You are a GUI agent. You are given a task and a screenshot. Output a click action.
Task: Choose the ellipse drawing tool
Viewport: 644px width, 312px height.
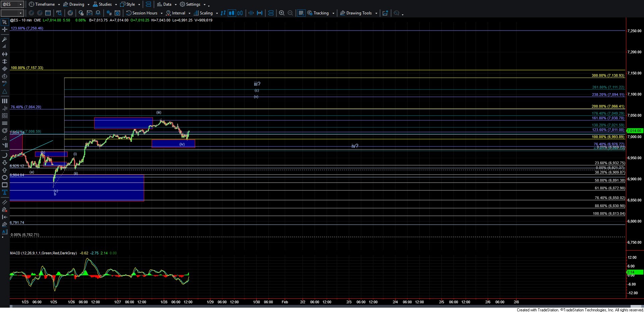(5, 177)
